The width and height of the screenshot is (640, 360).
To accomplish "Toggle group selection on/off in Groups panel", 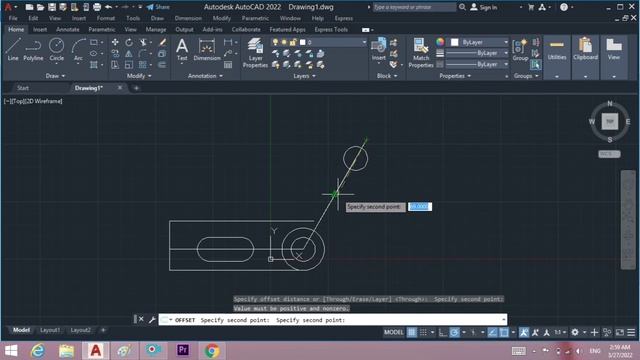I will point(536,64).
